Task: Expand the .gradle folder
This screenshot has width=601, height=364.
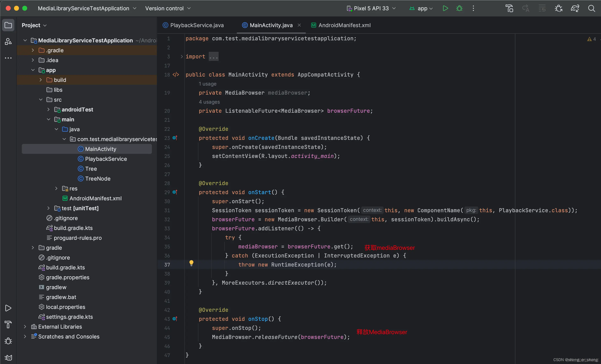Action: coord(33,50)
